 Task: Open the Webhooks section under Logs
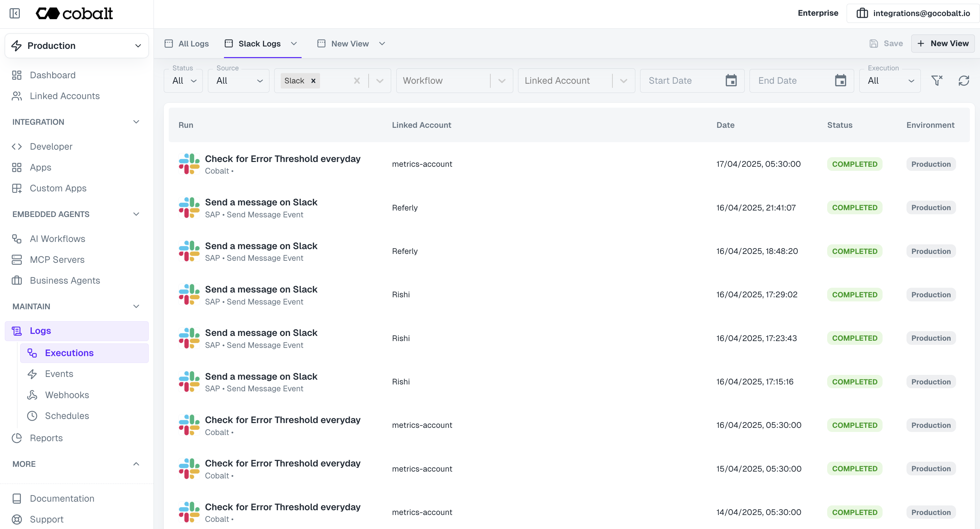click(67, 395)
